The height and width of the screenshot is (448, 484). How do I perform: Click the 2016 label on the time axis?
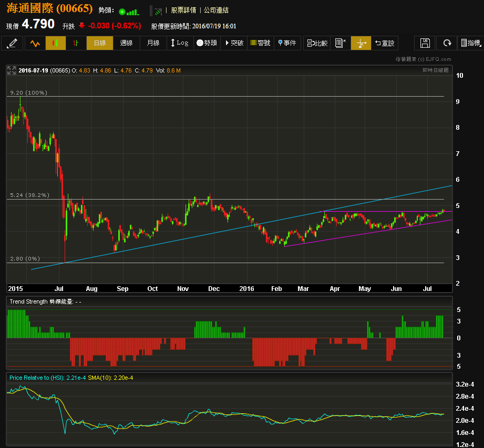point(246,288)
